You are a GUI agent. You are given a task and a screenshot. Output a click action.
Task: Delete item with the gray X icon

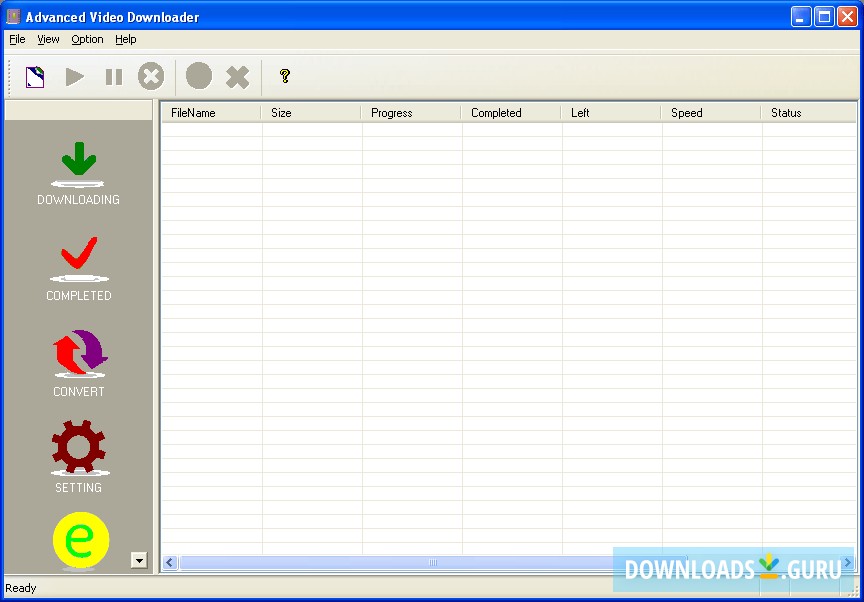point(237,77)
